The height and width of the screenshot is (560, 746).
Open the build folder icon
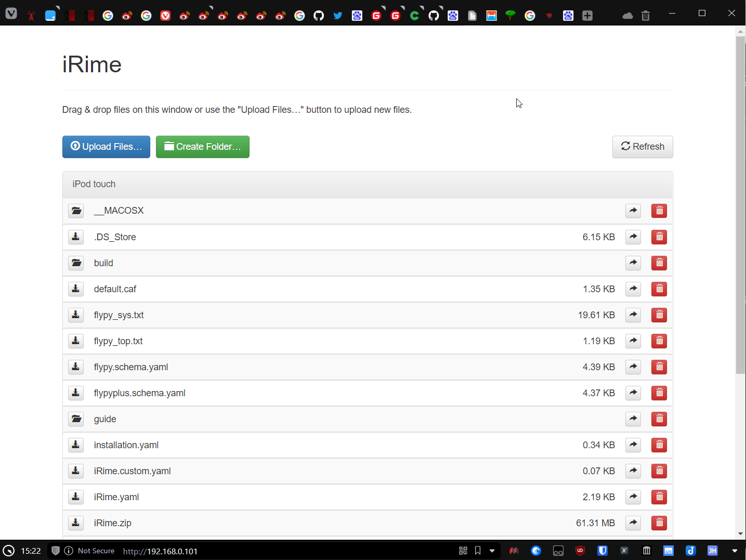click(76, 263)
